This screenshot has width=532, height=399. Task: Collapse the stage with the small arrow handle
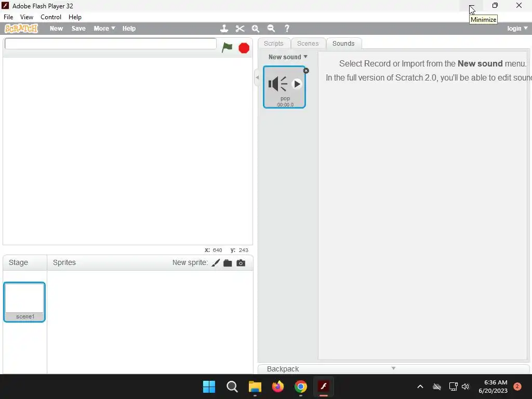point(257,77)
